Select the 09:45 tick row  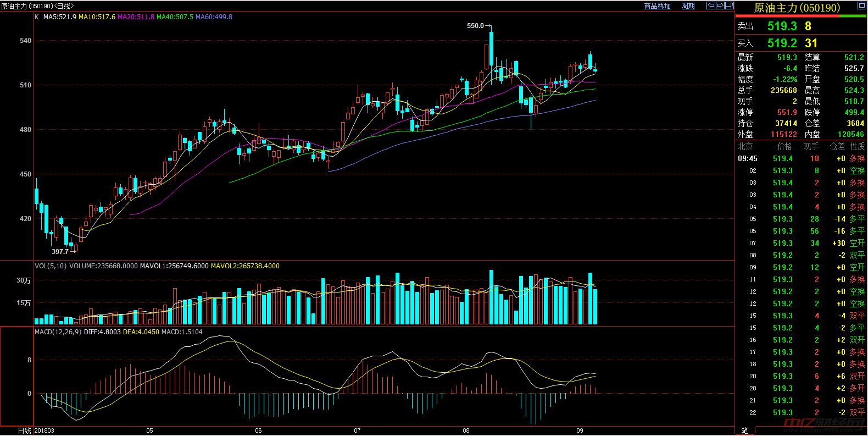tap(801, 158)
